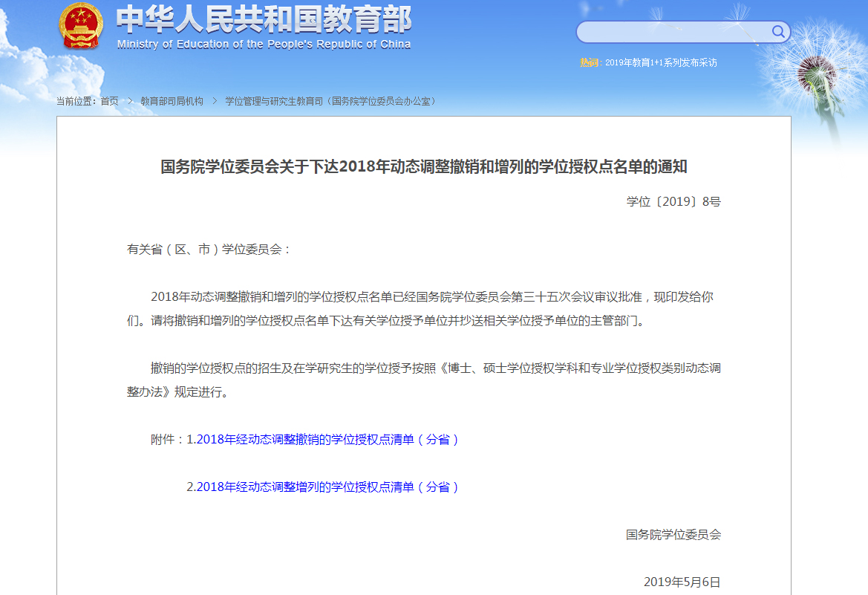868x595 pixels.
Task: Click the date 2019年5月6日
Action: point(682,582)
